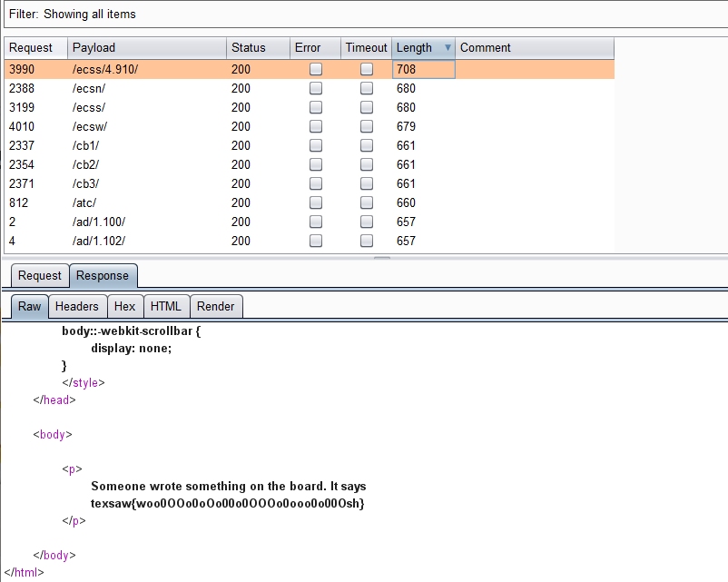Open the HTML view tab
This screenshot has height=582, width=728.
(166, 307)
